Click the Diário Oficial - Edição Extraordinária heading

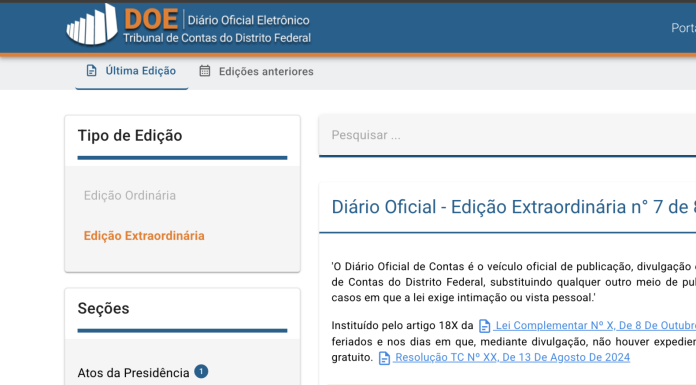pos(514,207)
